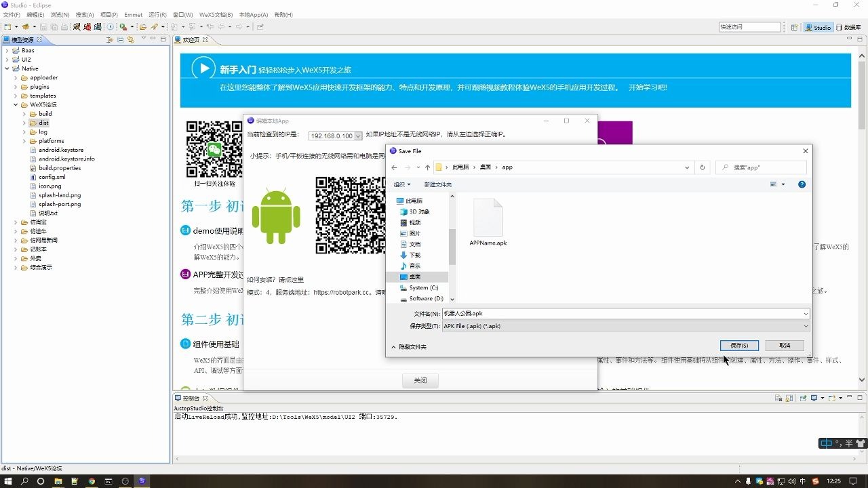
Task: Click the 关闭 (Close) button in 调试本地App dialog
Action: (x=420, y=380)
